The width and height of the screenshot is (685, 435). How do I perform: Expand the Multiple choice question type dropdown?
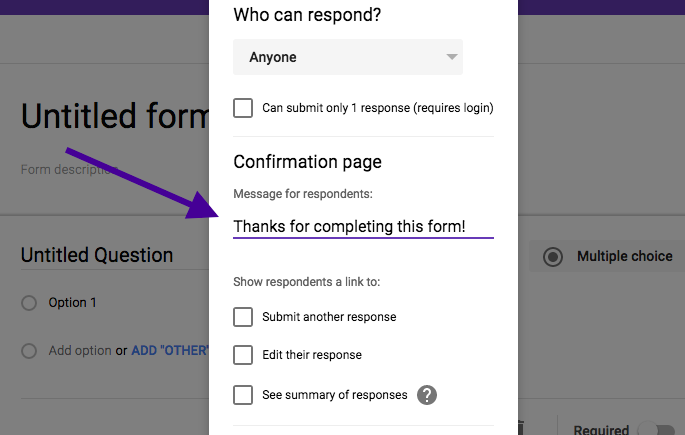pos(607,256)
